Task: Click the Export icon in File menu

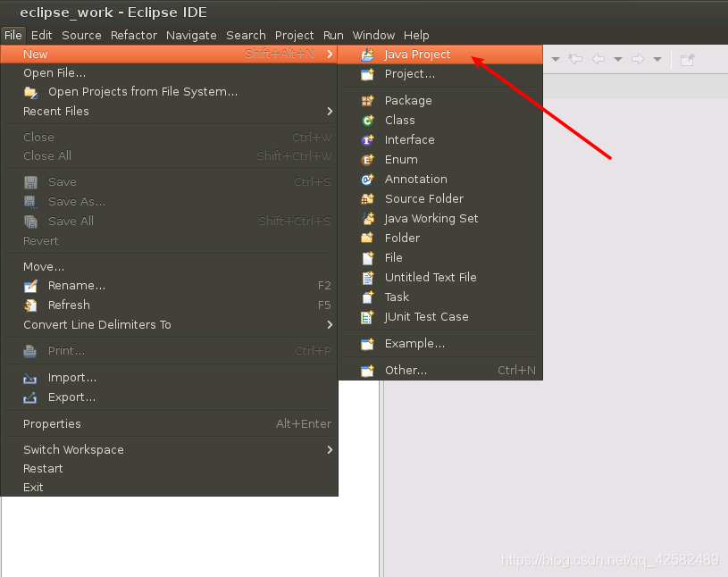Action: (x=30, y=397)
